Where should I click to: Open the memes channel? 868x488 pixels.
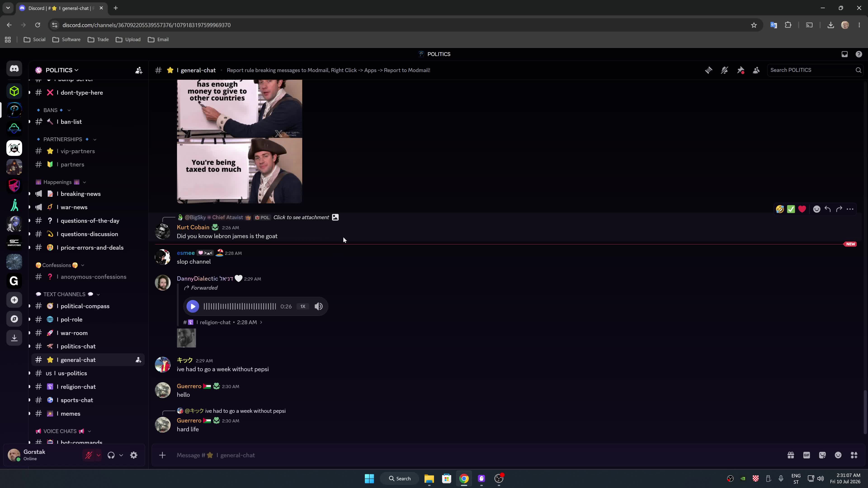pyautogui.click(x=88, y=414)
